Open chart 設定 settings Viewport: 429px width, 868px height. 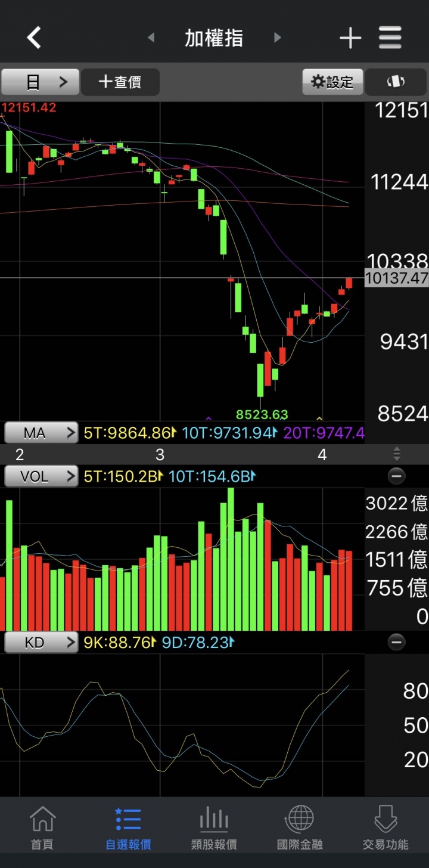click(332, 82)
